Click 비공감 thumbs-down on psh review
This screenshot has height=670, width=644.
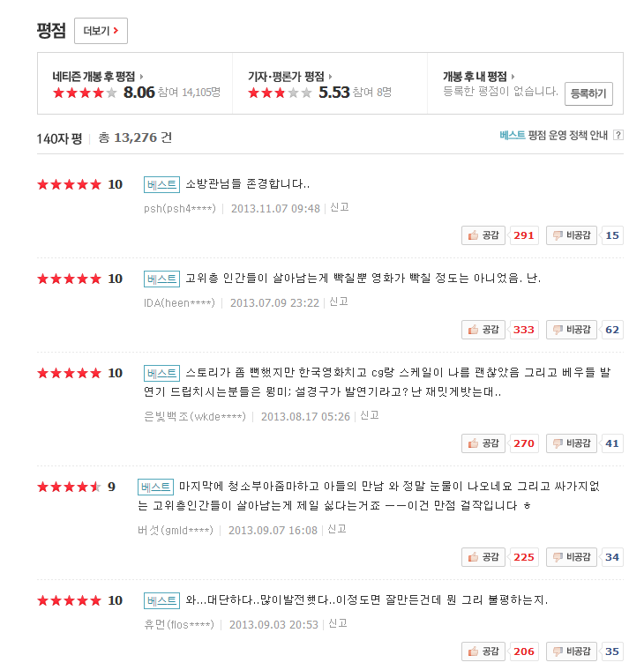pos(572,235)
